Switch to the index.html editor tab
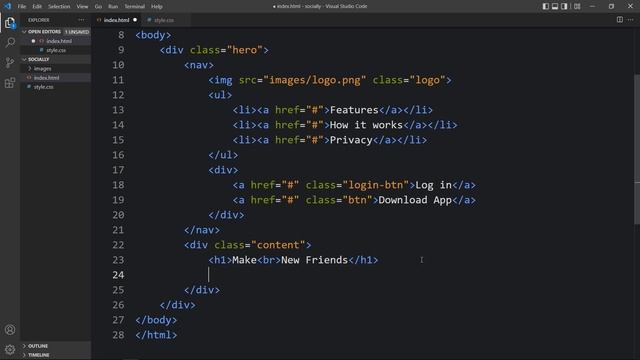This screenshot has height=360, width=640. pos(116,20)
